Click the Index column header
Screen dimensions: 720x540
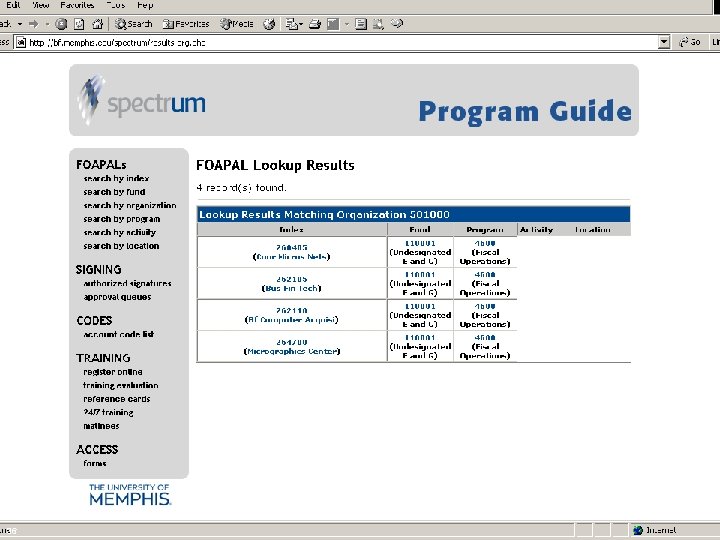tap(292, 229)
